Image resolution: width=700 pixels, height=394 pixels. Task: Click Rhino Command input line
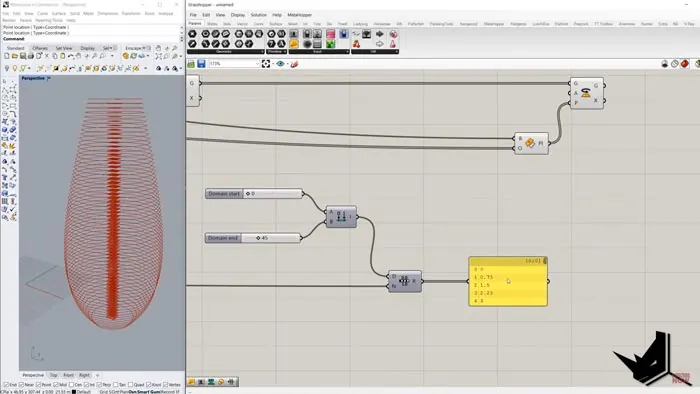[91, 39]
